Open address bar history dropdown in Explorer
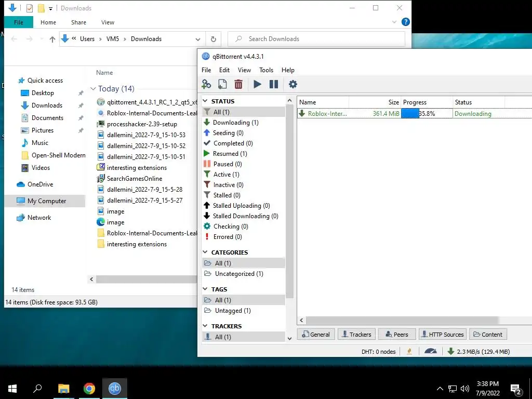This screenshot has height=399, width=532. [198, 39]
